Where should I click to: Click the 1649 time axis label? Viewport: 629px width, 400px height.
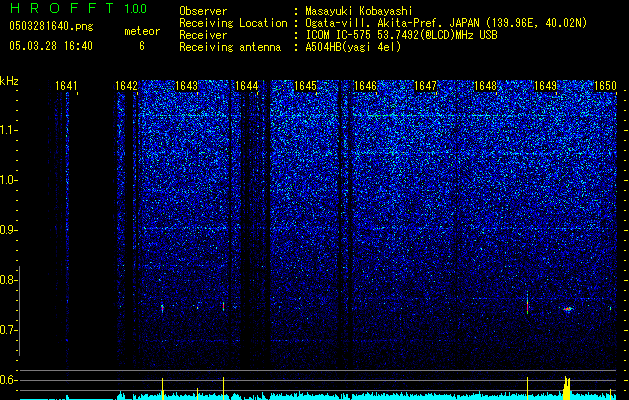point(546,86)
